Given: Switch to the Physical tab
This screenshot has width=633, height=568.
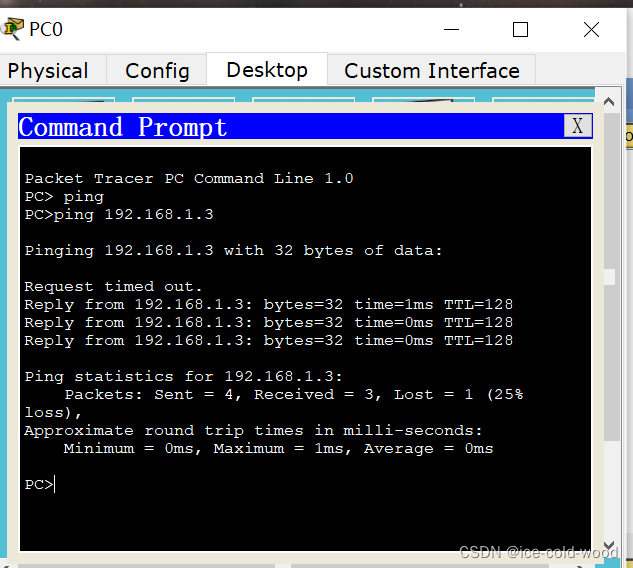Looking at the screenshot, I should click(x=48, y=71).
